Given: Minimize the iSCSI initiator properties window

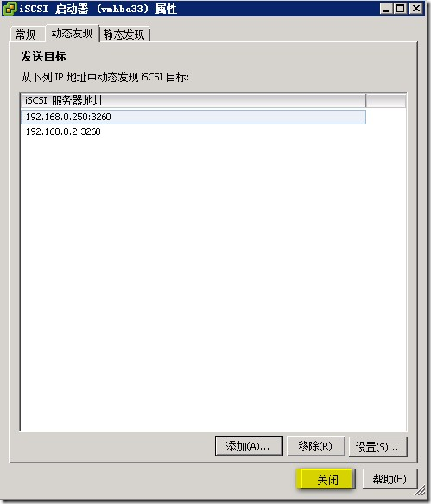Looking at the screenshot, I should (x=386, y=9).
